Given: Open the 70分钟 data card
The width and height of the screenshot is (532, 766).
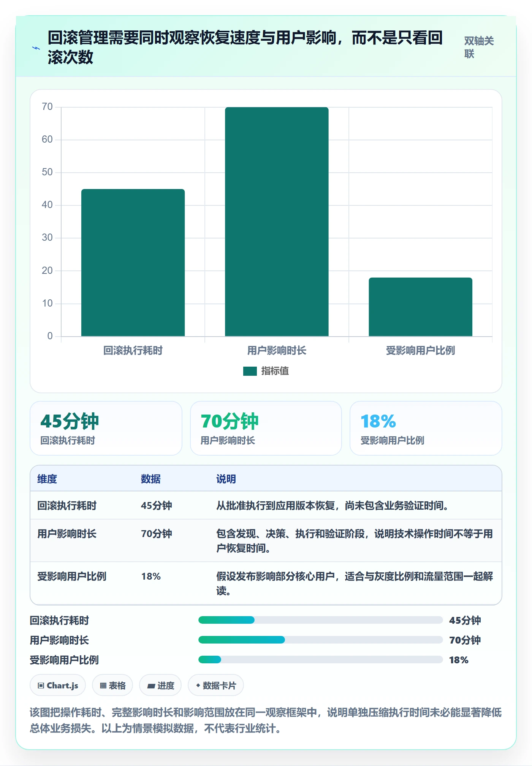Looking at the screenshot, I should pos(266,428).
